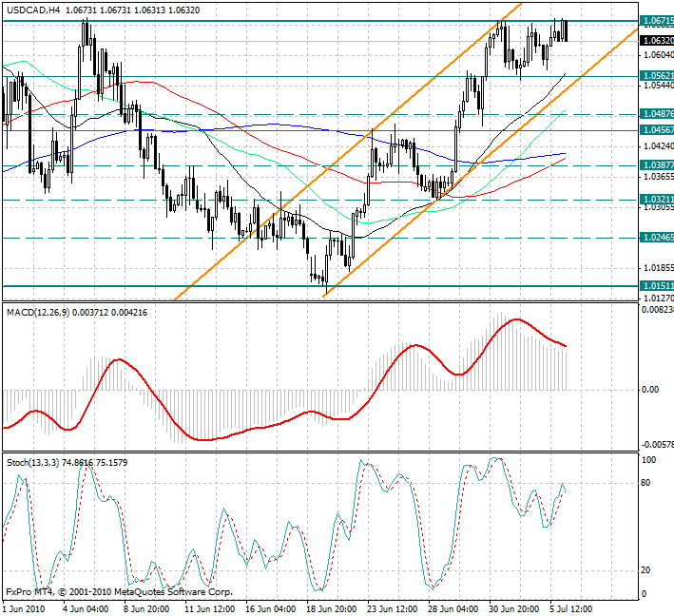Screen dimensions: 674x616
Task: Click the 18 Jun 20:00 time label
Action: (332, 609)
